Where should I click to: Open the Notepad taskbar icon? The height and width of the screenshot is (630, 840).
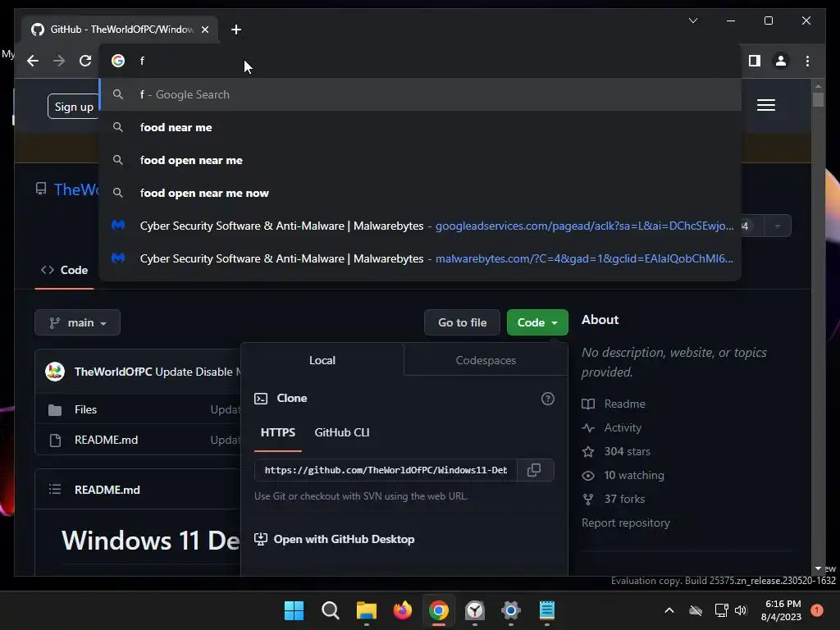click(x=547, y=610)
